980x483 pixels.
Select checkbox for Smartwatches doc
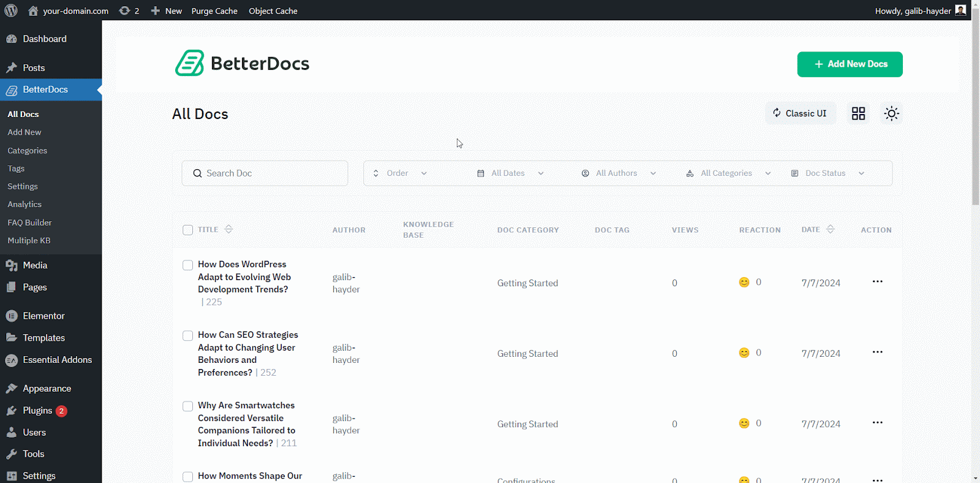pyautogui.click(x=187, y=406)
